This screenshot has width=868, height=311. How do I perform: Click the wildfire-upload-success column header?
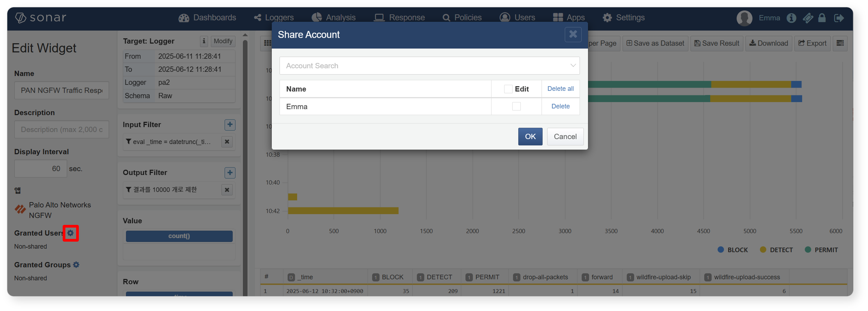click(x=744, y=277)
